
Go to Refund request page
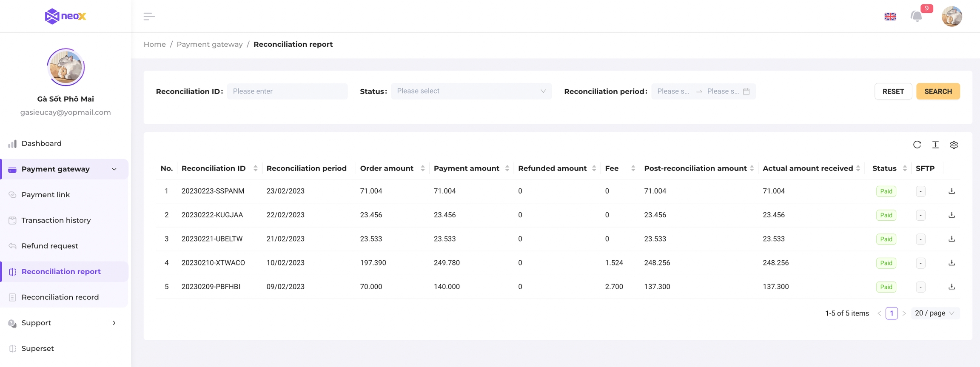click(x=50, y=246)
